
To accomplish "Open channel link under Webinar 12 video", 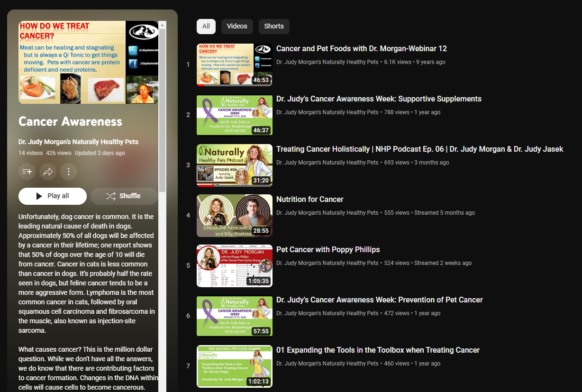I will (x=327, y=62).
